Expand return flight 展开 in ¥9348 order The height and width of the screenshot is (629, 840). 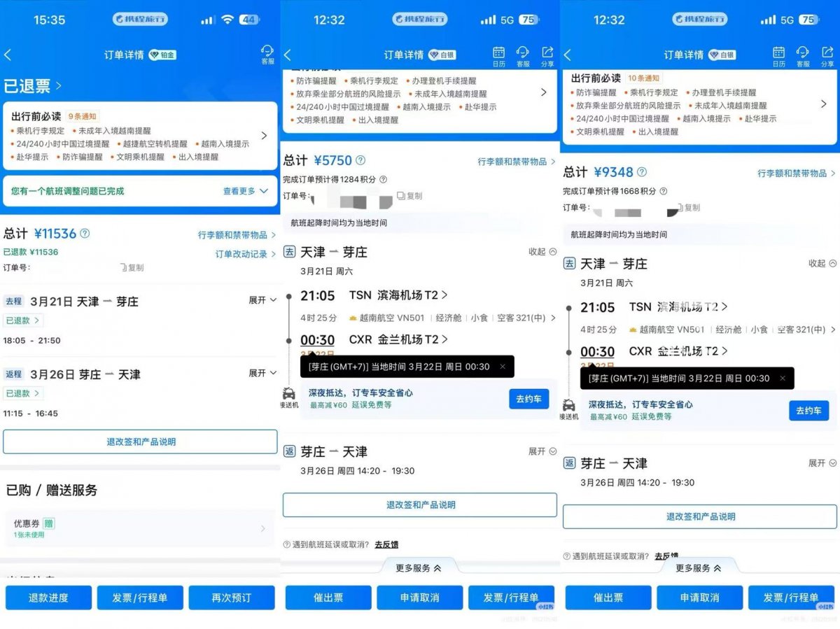coord(822,463)
